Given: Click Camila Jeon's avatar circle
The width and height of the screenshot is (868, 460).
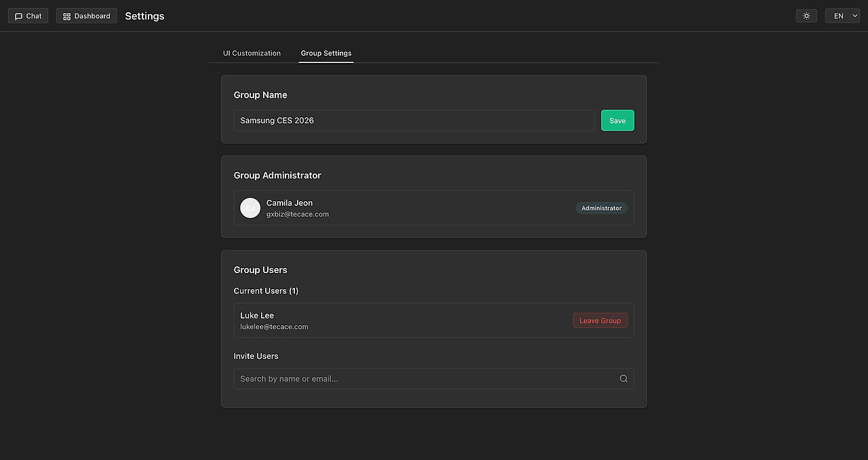Looking at the screenshot, I should tap(250, 208).
